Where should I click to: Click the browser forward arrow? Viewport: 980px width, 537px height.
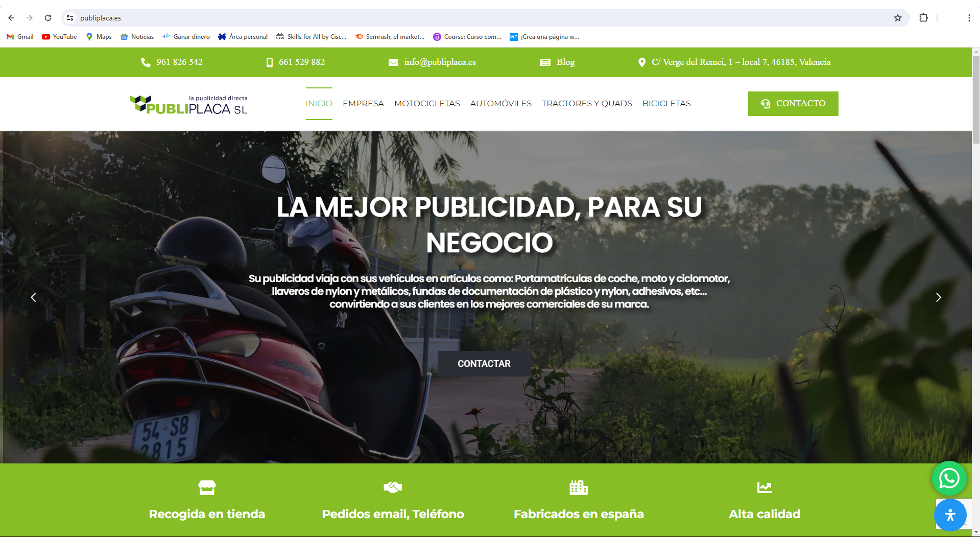pyautogui.click(x=30, y=18)
